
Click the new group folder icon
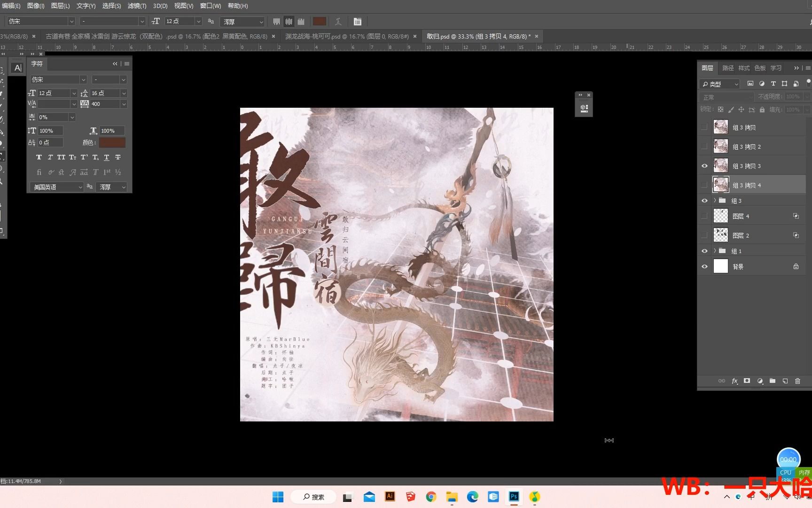click(x=773, y=381)
